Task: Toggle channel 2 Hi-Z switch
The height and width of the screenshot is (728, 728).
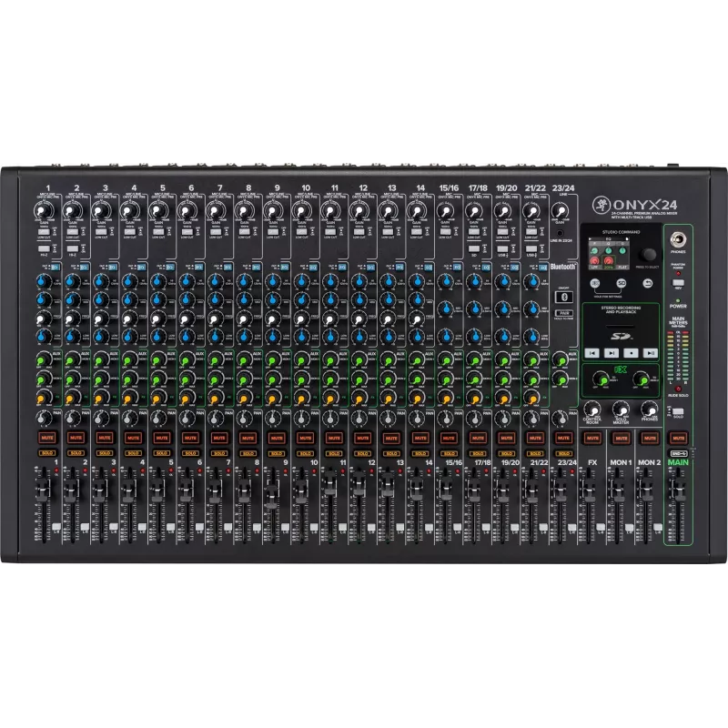Action: pos(73,248)
